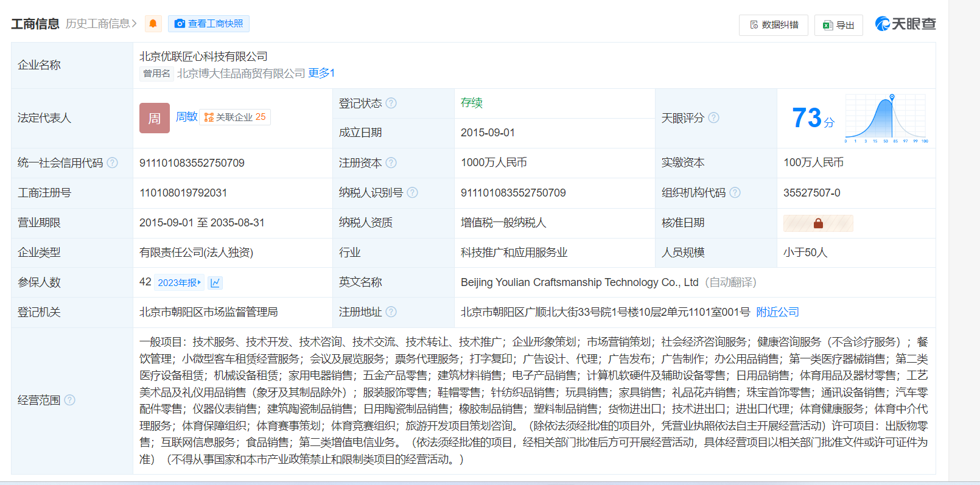The height and width of the screenshot is (485, 980).
Task: Open the 查看工商快照 snapshot button
Action: point(209,24)
